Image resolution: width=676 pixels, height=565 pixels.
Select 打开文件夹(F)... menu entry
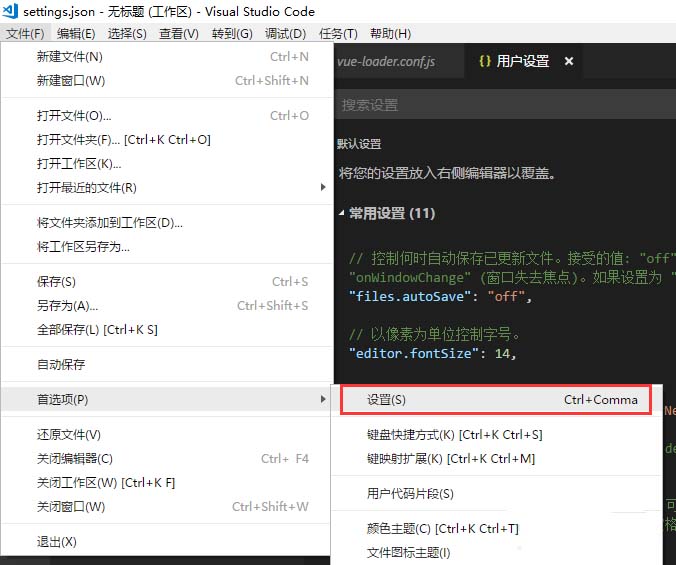point(167,140)
